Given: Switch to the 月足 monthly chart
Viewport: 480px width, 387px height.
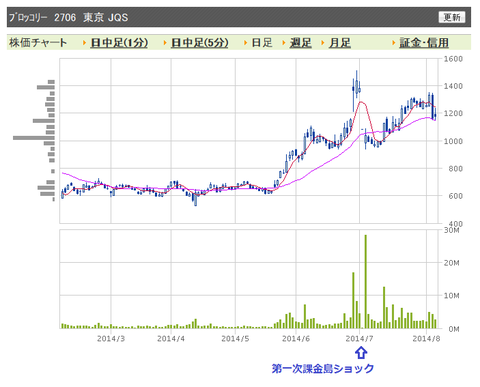Looking at the screenshot, I should point(340,43).
